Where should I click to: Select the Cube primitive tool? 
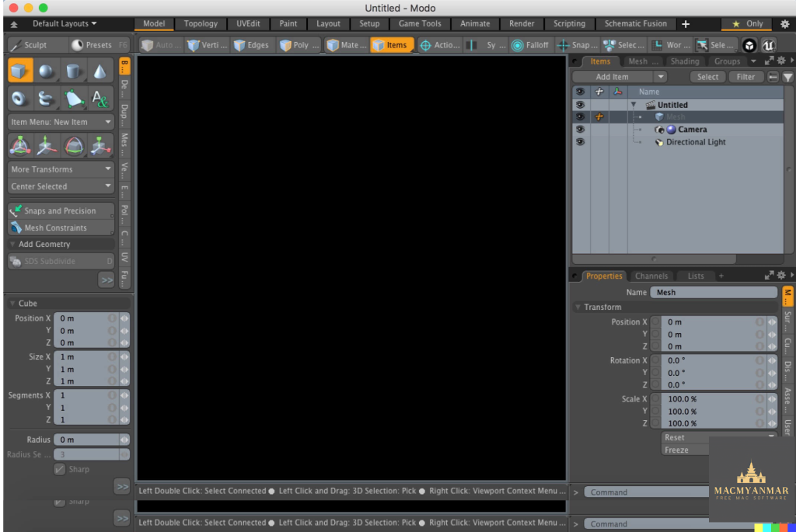[20, 71]
